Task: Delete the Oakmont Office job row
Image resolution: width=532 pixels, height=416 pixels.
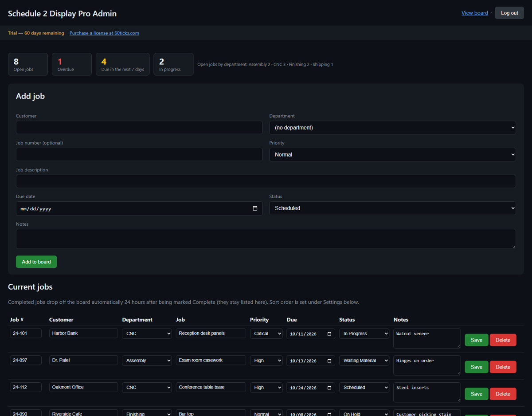Action: click(x=503, y=394)
